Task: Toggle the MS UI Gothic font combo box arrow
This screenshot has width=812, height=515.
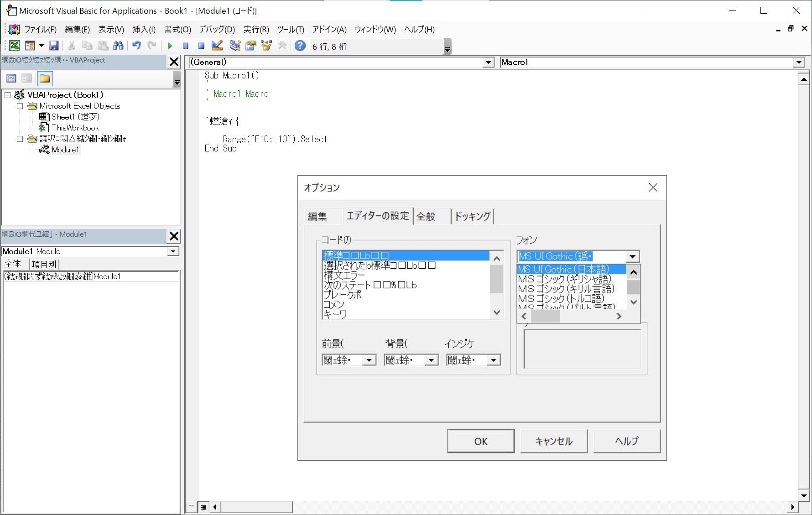Action: tap(632, 256)
